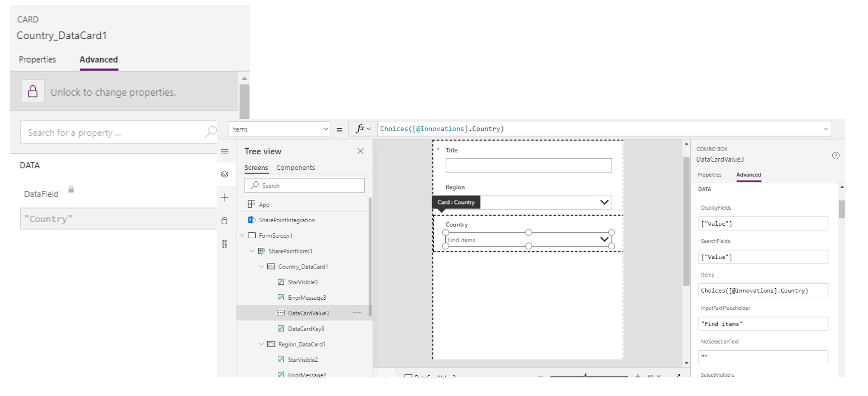Click Unlock to change properties banner

click(x=124, y=91)
